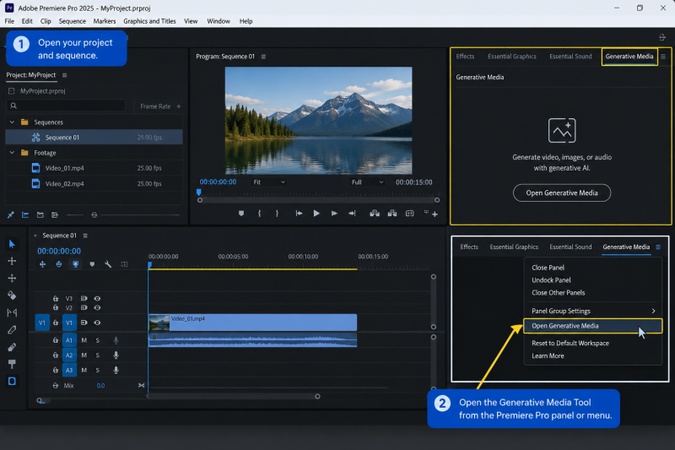Select the Type tool
Viewport: 675px width, 450px height.
[12, 364]
